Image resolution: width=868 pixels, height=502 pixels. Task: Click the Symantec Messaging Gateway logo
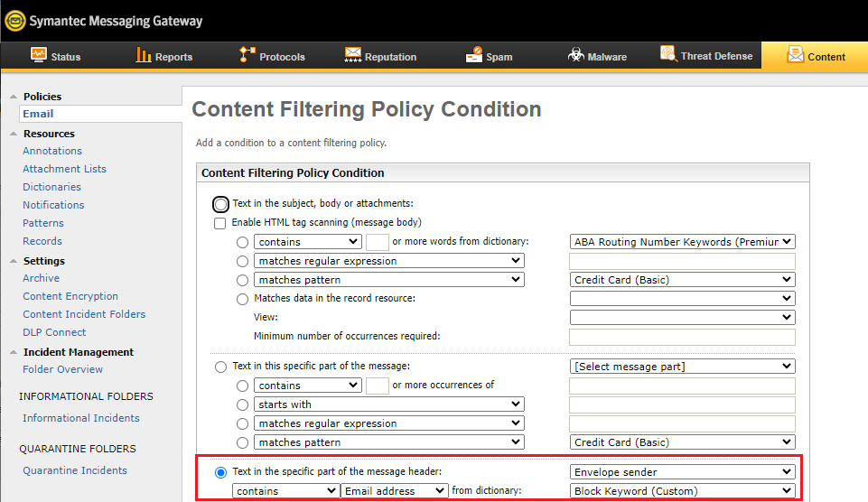click(x=15, y=20)
